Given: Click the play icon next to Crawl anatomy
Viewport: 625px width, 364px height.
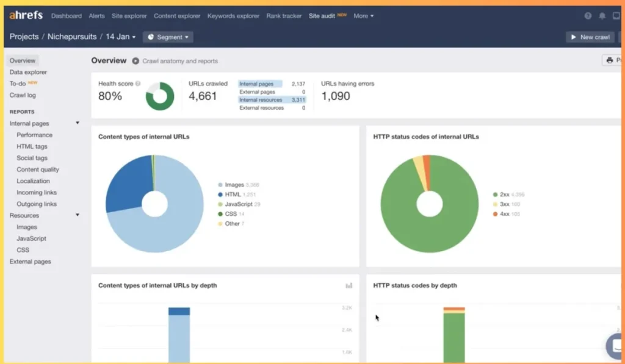Looking at the screenshot, I should coord(135,61).
